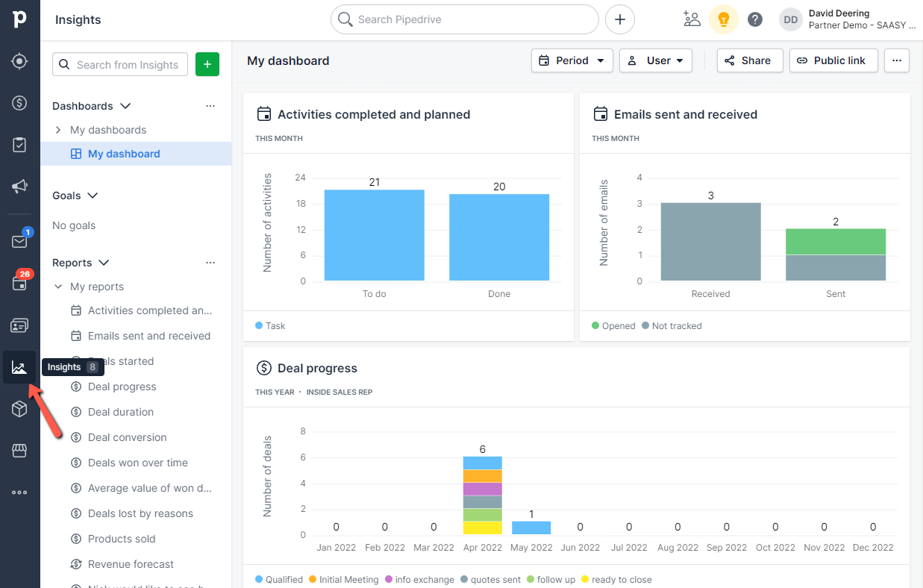923x588 pixels.
Task: Click into Search Pipedrive field
Action: click(x=465, y=19)
